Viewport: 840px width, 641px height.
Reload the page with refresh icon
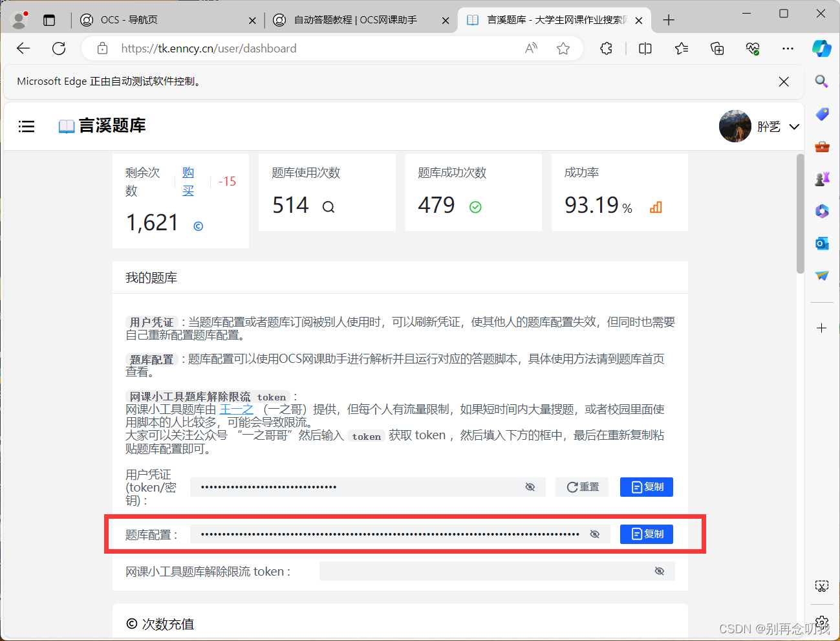59,49
